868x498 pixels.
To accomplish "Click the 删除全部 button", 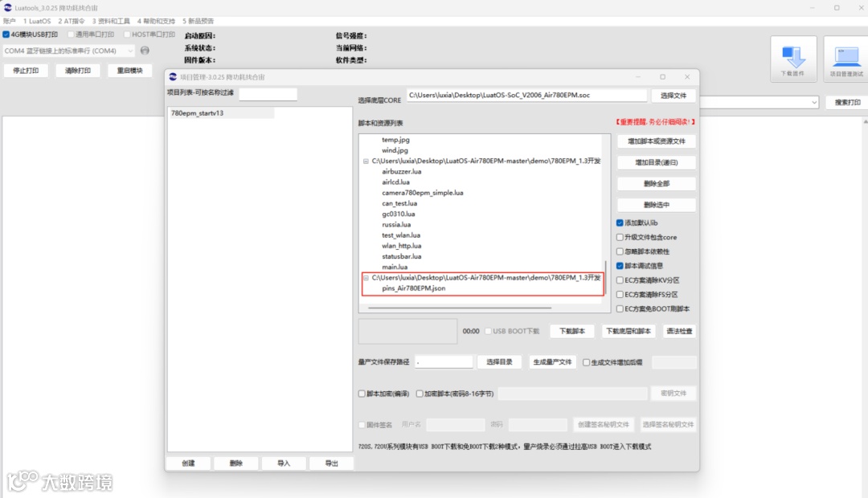I will [x=657, y=184].
